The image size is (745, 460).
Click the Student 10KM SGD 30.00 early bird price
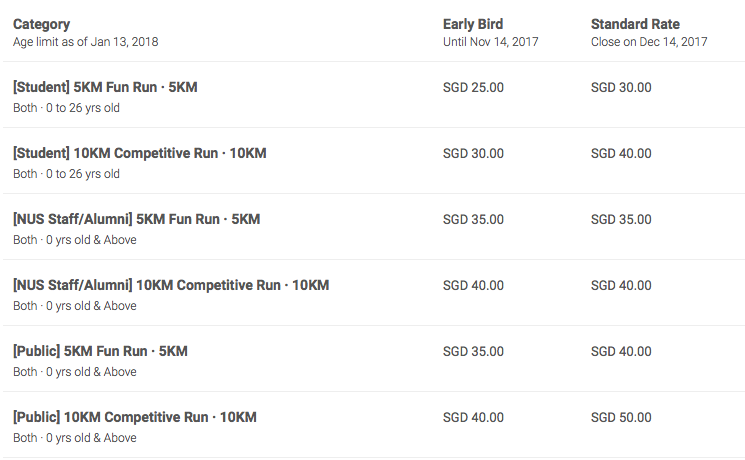(473, 154)
